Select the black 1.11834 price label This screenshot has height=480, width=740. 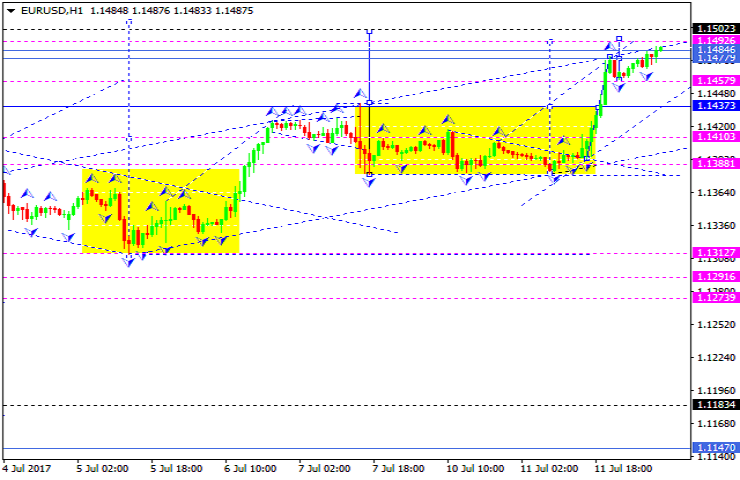pyautogui.click(x=715, y=405)
